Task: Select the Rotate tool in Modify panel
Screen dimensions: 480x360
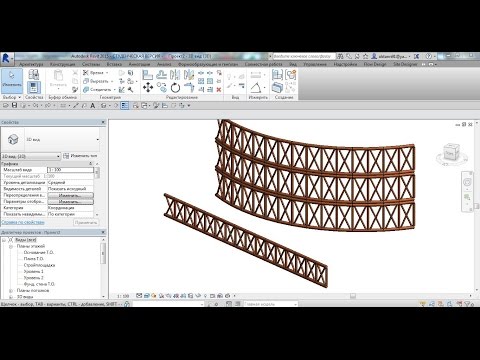Action: [175, 88]
